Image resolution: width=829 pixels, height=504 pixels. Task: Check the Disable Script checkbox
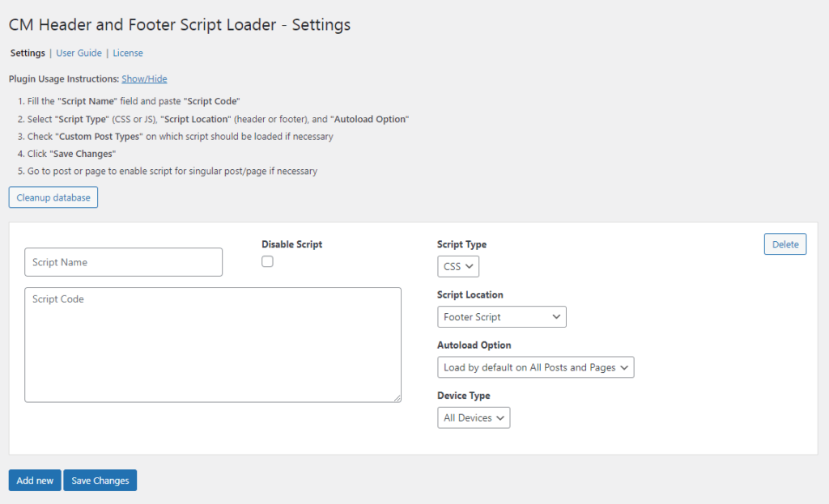tap(267, 260)
